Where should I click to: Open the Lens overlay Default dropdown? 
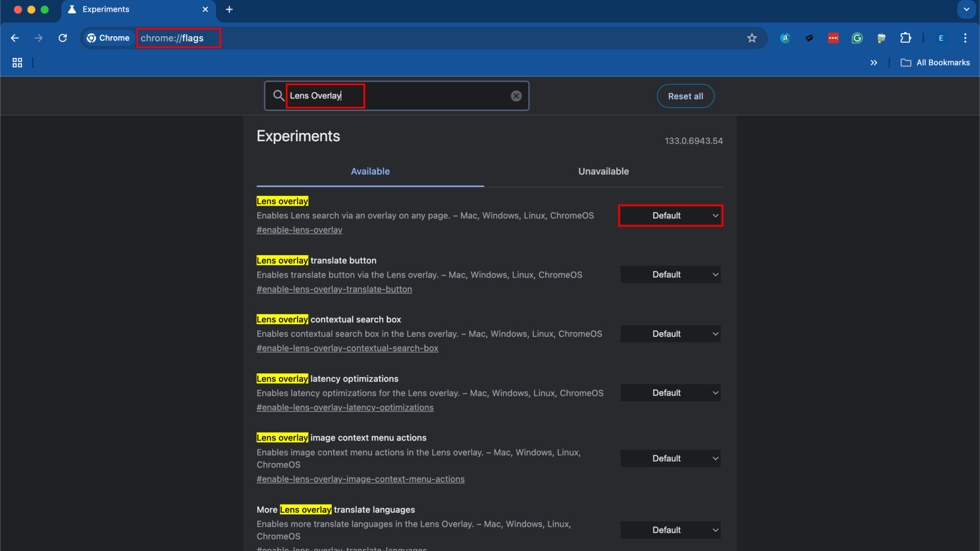pyautogui.click(x=670, y=215)
